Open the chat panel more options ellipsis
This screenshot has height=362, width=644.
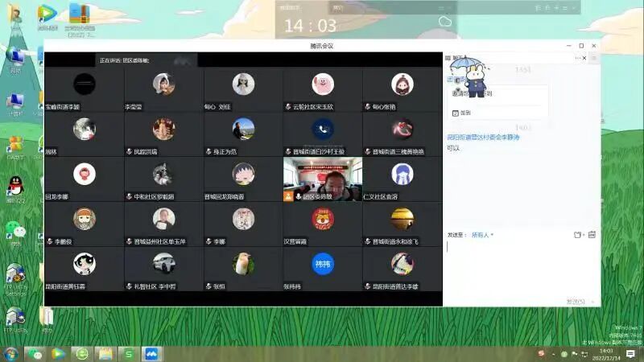coord(577,58)
